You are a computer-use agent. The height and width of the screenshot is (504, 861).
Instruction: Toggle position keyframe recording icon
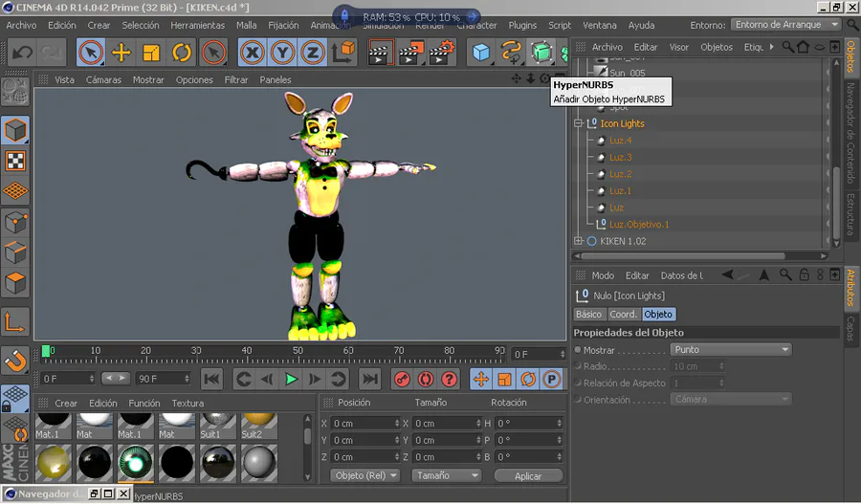(x=481, y=380)
